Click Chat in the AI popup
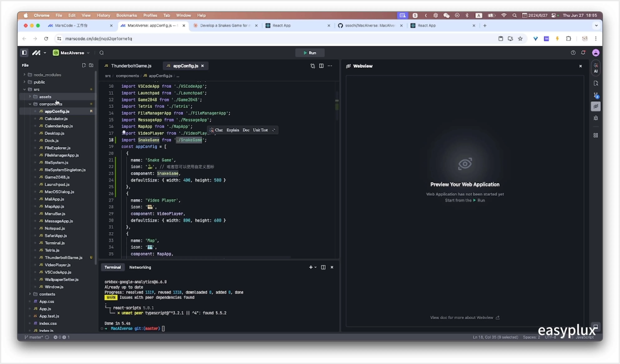This screenshot has height=364, width=620. click(216, 130)
